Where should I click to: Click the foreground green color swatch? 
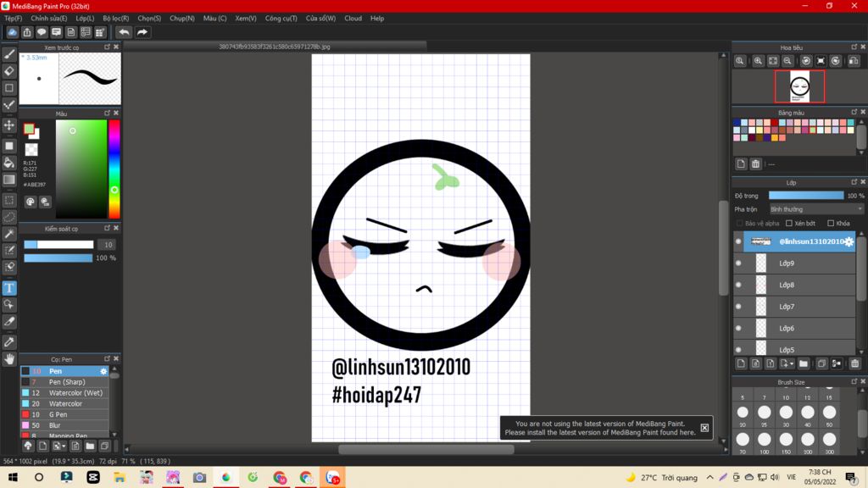click(x=29, y=129)
